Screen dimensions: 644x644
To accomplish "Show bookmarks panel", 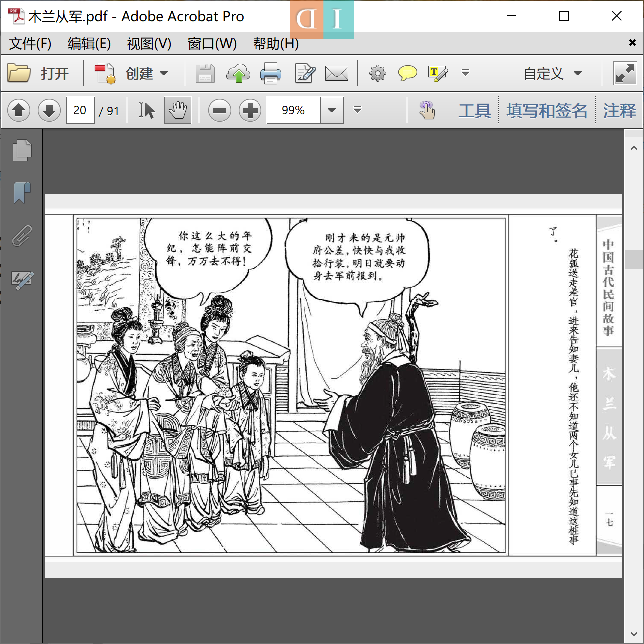I will pos(22,192).
